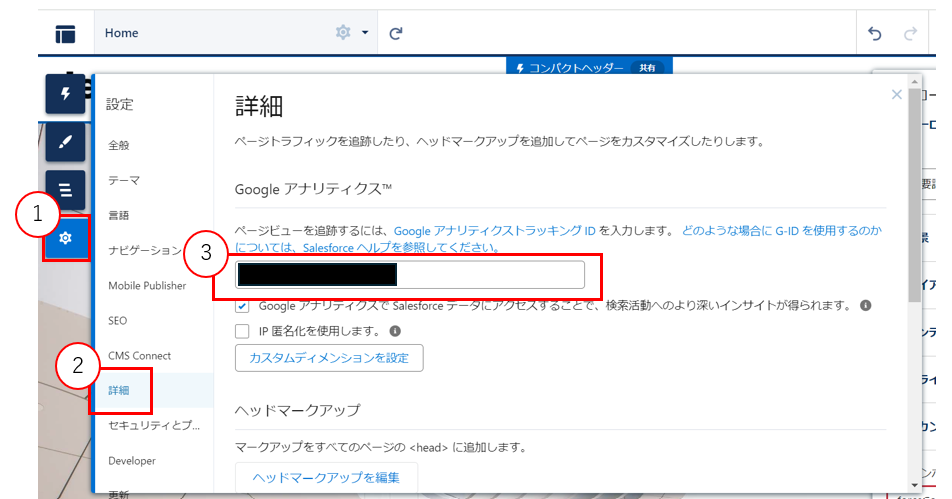The image size is (952, 499).
Task: Click the Home page name in toolbar
Action: pyautogui.click(x=121, y=33)
